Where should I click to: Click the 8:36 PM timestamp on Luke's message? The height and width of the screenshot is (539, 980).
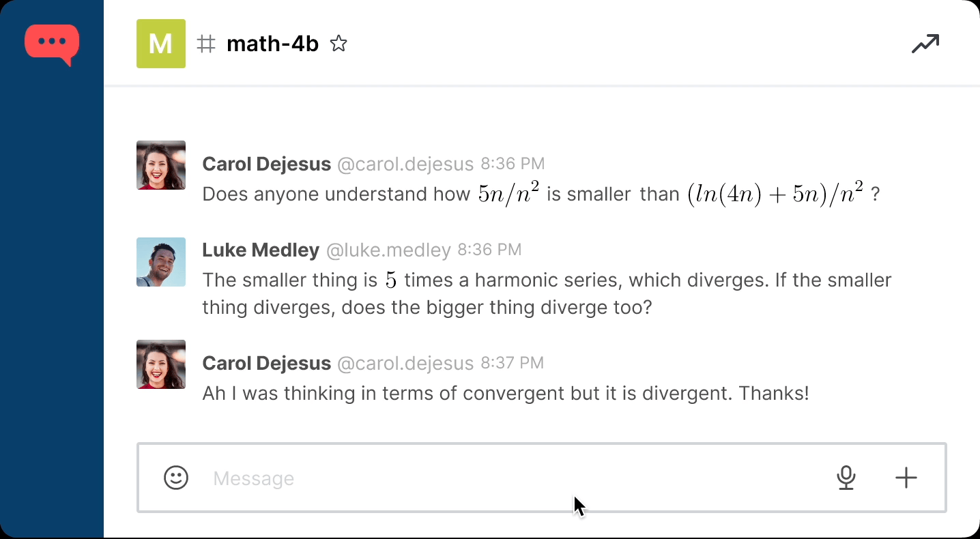[x=489, y=250]
